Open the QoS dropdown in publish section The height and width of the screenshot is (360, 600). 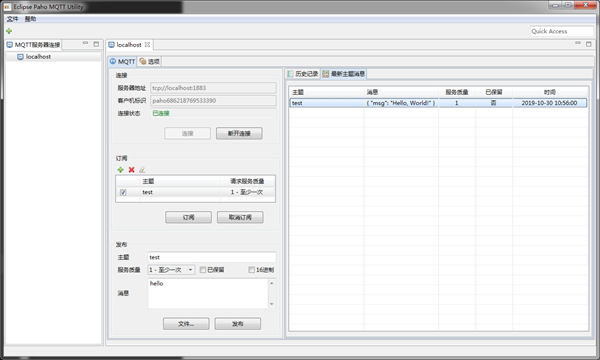[190, 270]
